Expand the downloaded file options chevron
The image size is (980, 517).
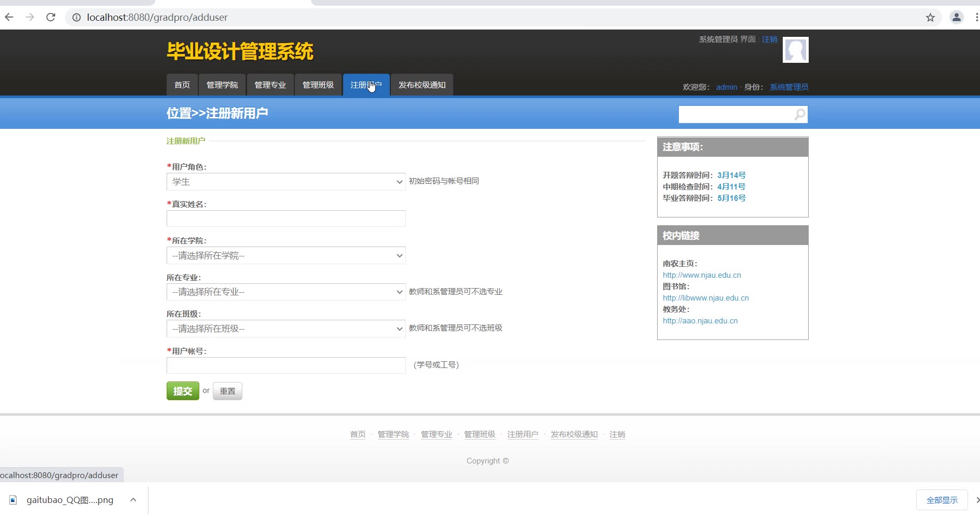point(133,500)
